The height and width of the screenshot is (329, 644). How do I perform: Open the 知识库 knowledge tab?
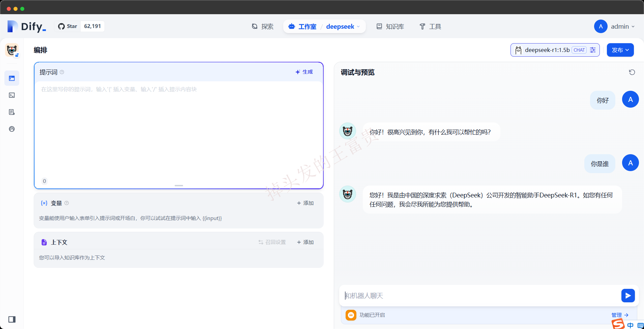tap(390, 26)
